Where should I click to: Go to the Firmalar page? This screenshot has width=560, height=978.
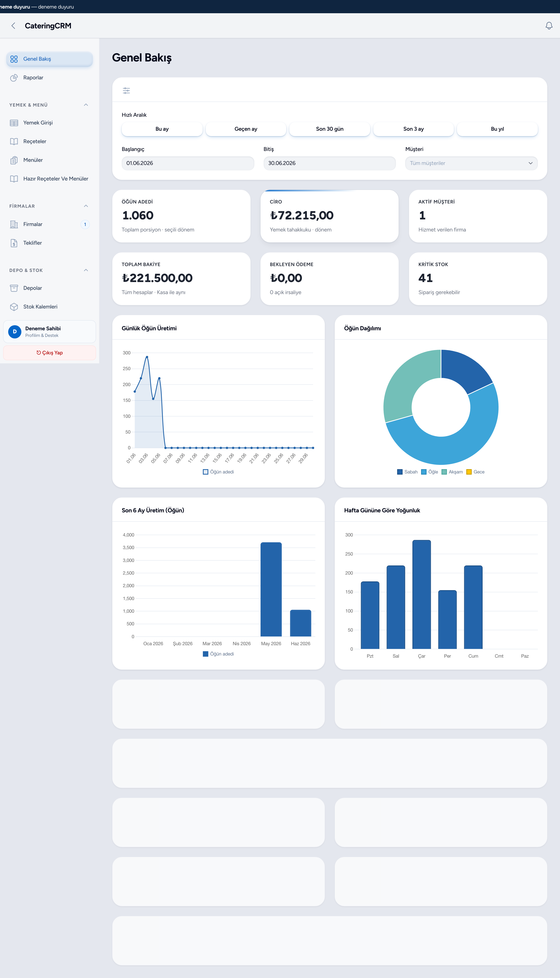click(x=50, y=224)
